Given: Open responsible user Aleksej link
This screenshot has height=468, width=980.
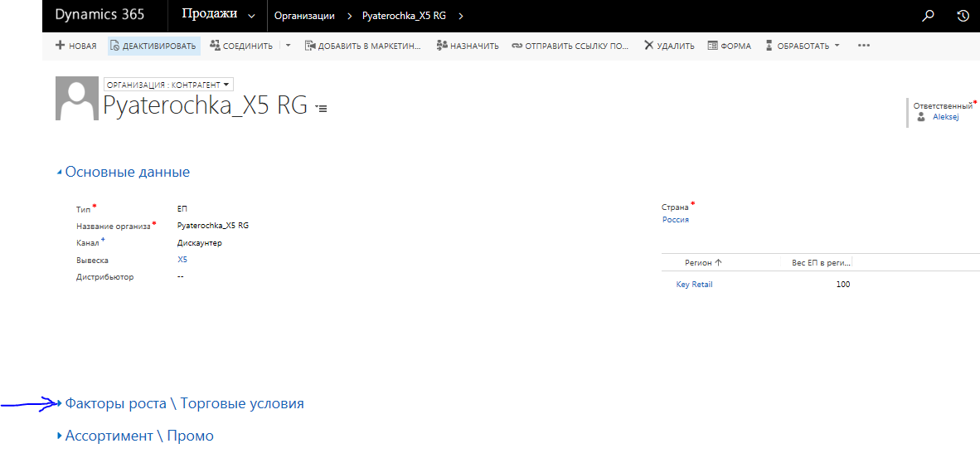Looking at the screenshot, I should [x=946, y=116].
